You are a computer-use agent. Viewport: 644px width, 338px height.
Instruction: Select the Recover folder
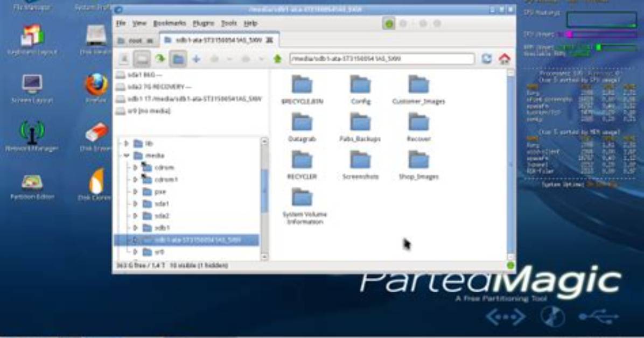coord(418,128)
